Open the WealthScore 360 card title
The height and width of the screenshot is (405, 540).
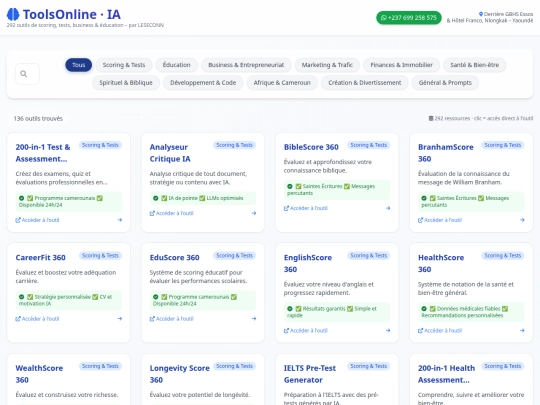pos(39,374)
